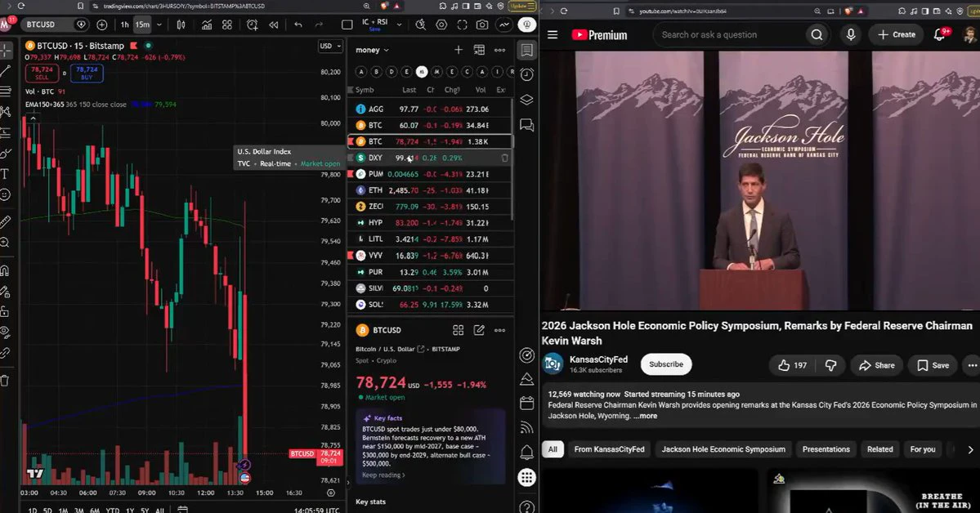980x513 pixels.
Task: Toggle hide all drawings eye icon
Action: [x=5, y=332]
